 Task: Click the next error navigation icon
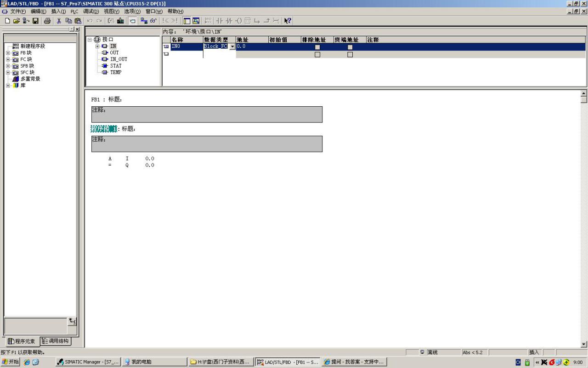(175, 21)
